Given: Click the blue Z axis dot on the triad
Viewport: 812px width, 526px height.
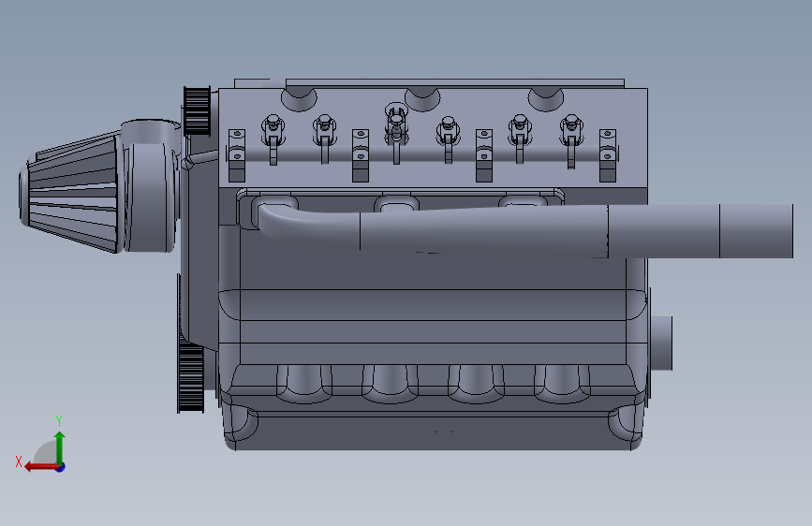Looking at the screenshot, I should pyautogui.click(x=61, y=467).
